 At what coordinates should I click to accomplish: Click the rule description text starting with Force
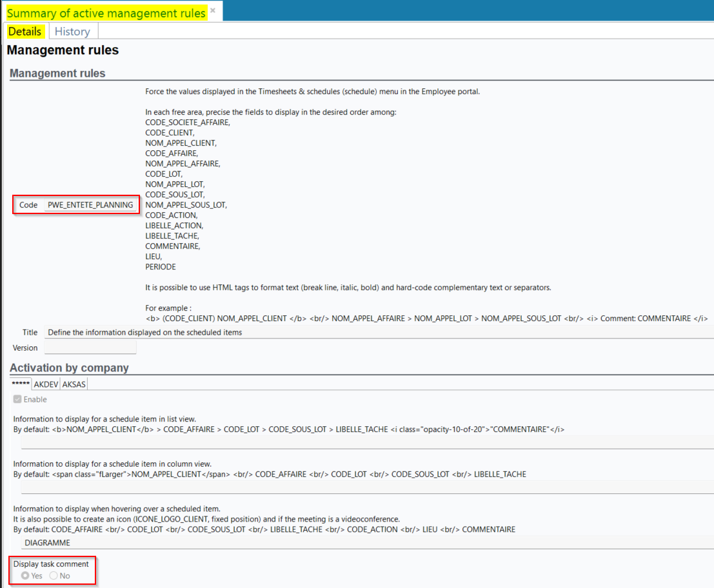click(x=312, y=92)
